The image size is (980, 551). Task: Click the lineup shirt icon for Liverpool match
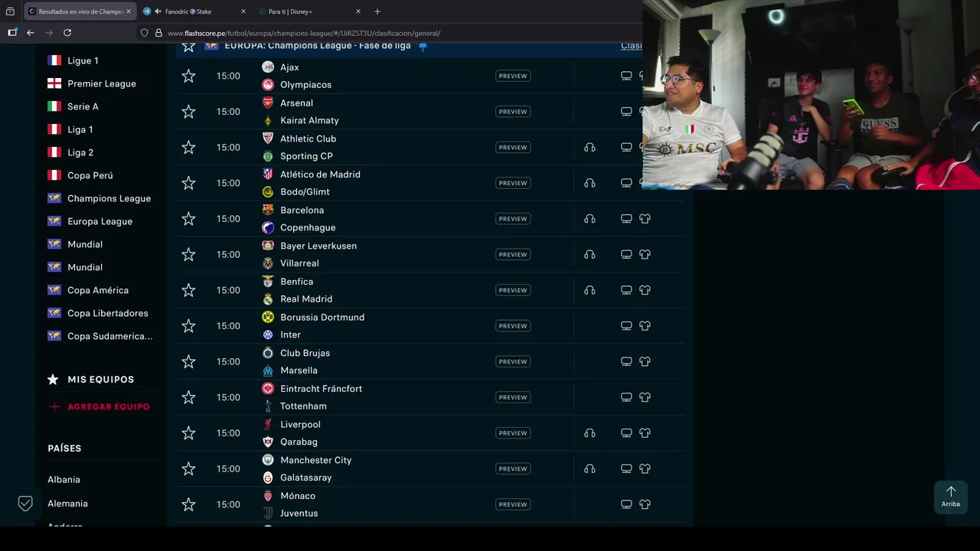pos(645,433)
